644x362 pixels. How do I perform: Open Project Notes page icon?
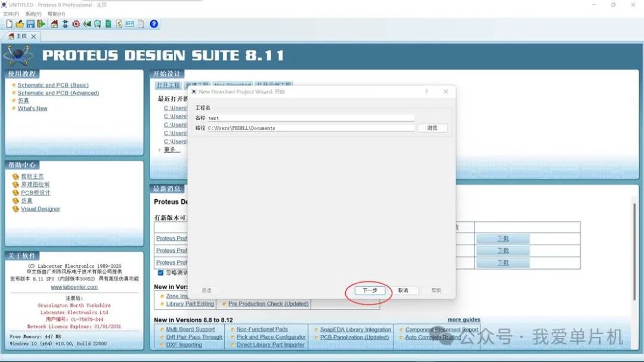pyautogui.click(x=141, y=24)
